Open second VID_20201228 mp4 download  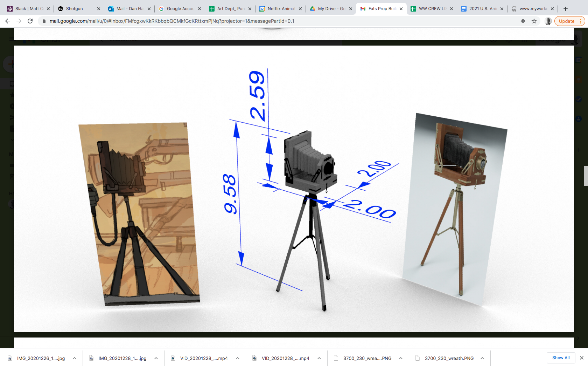285,358
